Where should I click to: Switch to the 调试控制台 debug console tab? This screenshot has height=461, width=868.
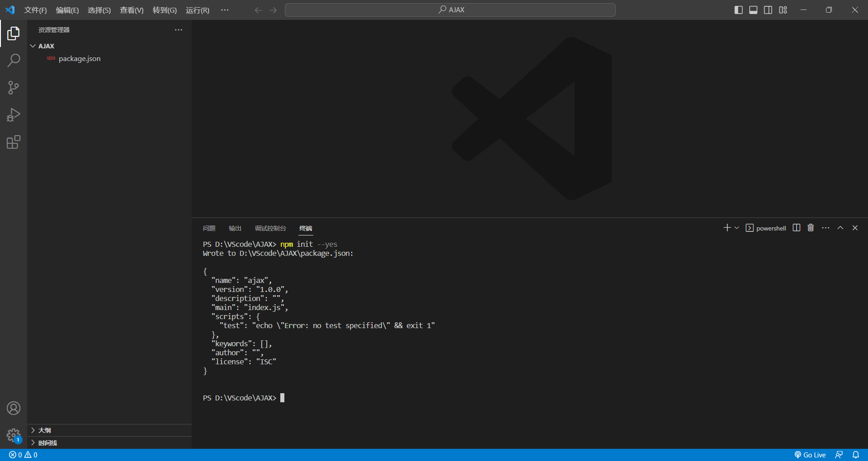coord(270,228)
